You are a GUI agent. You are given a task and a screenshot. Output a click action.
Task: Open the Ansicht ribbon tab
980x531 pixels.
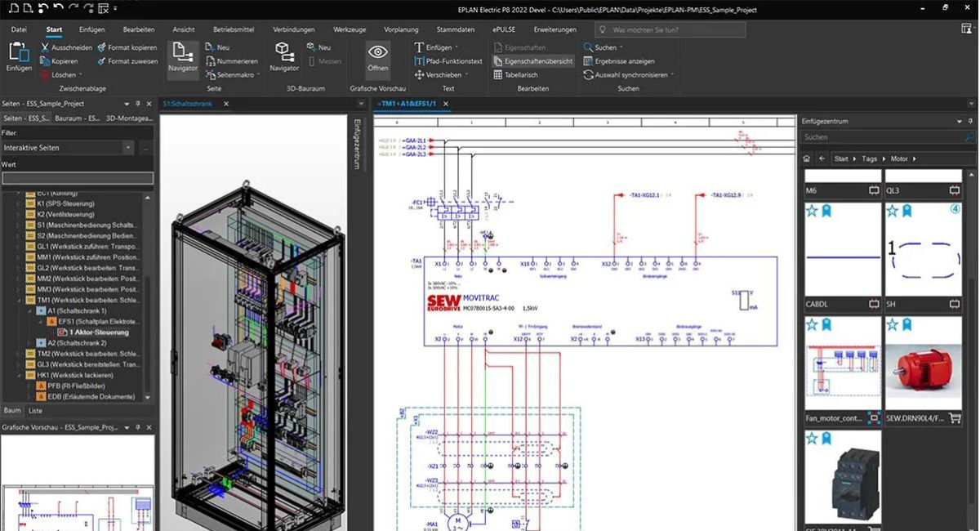[x=184, y=29]
